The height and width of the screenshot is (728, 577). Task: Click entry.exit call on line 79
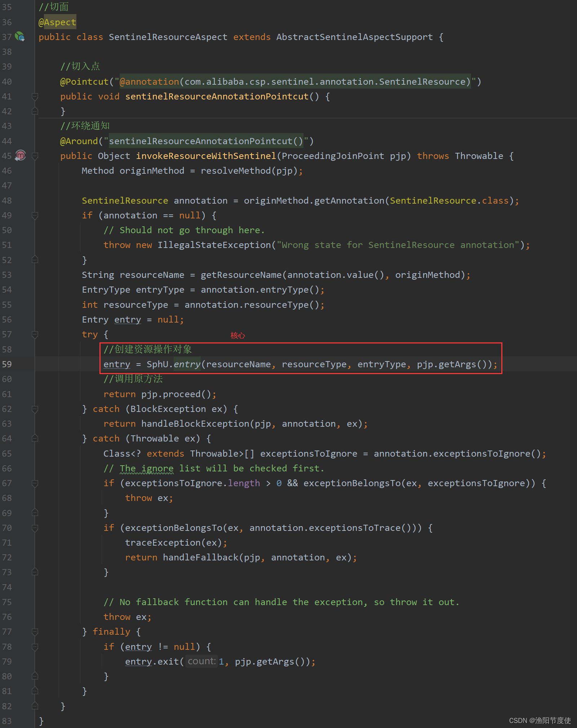point(152,662)
